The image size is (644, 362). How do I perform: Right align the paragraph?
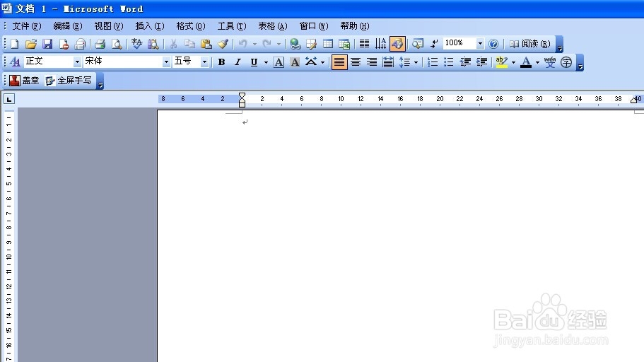(x=372, y=62)
